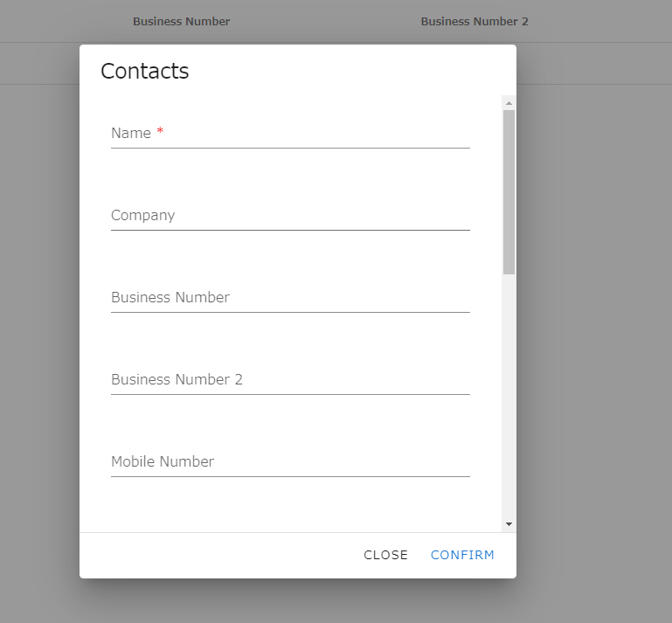Click the Contacts dialog title

coord(145,71)
